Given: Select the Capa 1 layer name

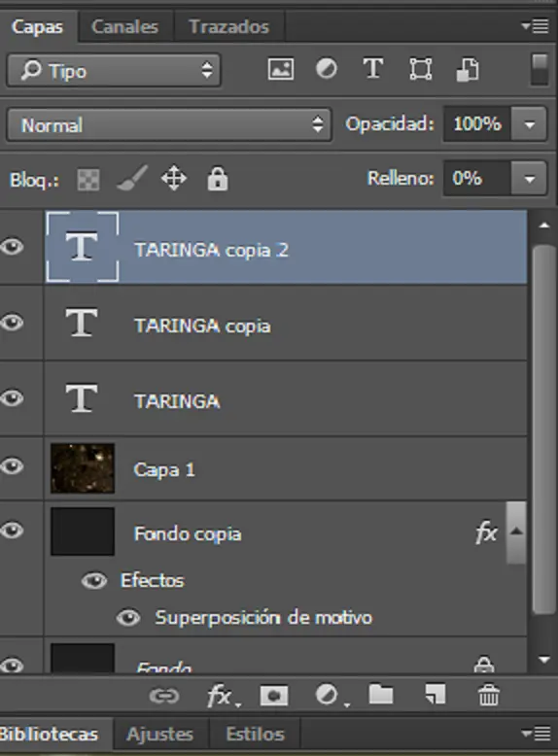Looking at the screenshot, I should 164,469.
